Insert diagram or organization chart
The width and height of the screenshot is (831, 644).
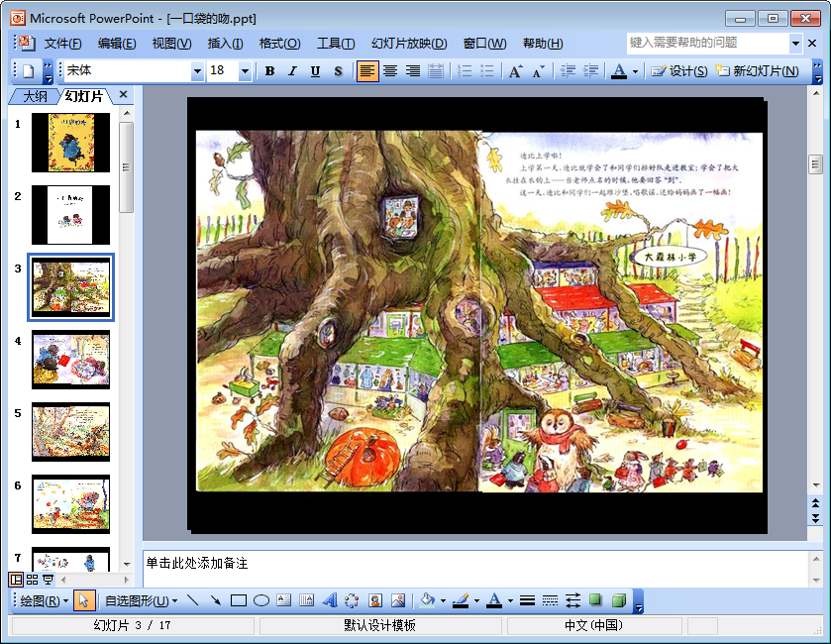click(x=352, y=600)
